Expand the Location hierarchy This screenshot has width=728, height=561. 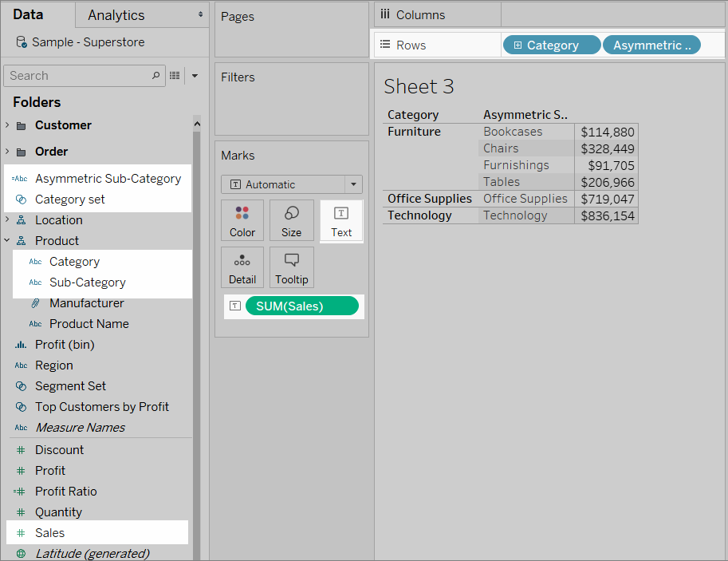point(7,219)
